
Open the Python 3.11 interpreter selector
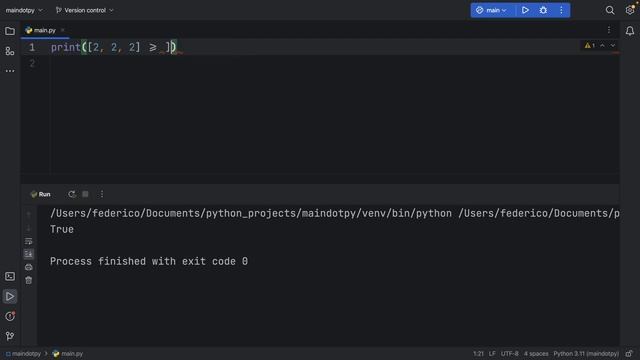click(586, 354)
